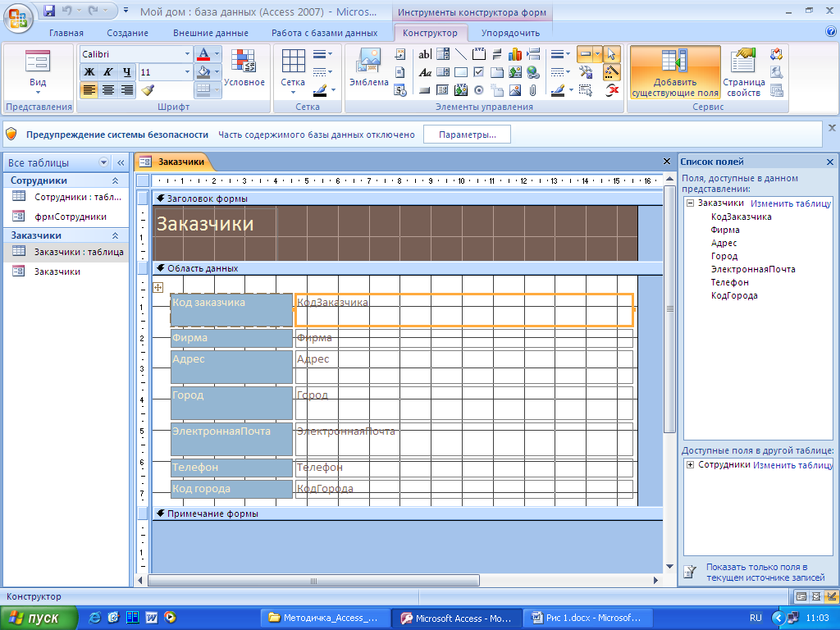840x630 pixels.
Task: Switch to Рис 1.docx taskbar window
Action: 587,618
